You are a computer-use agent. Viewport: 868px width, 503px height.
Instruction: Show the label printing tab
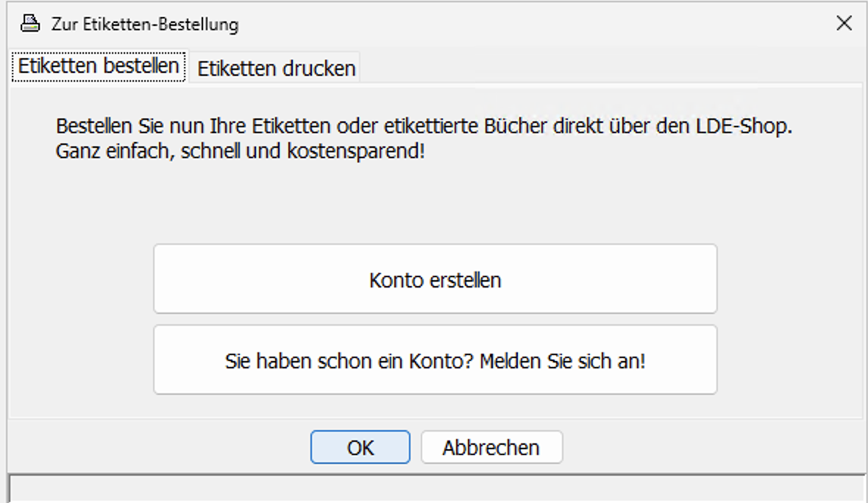coord(276,68)
